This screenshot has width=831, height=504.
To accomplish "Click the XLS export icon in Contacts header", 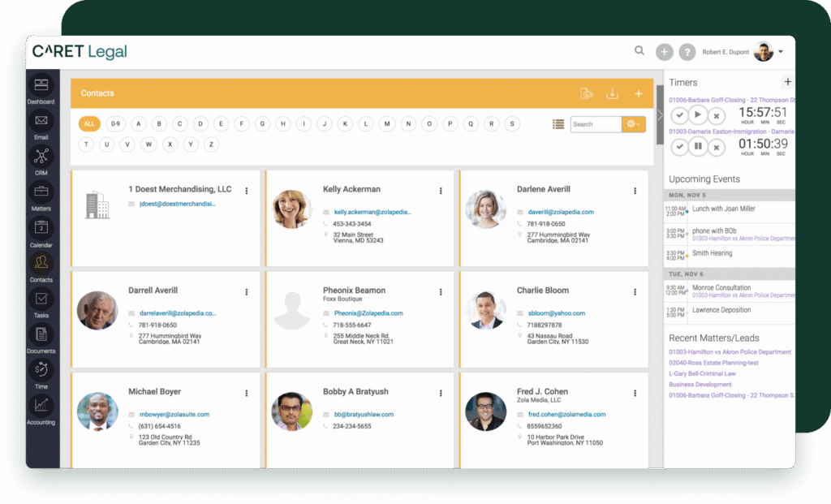I will pos(586,94).
